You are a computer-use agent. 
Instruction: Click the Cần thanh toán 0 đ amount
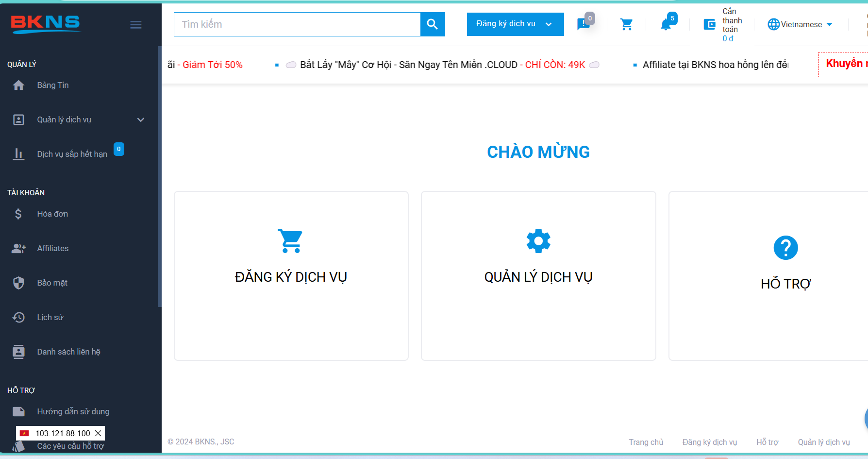728,39
